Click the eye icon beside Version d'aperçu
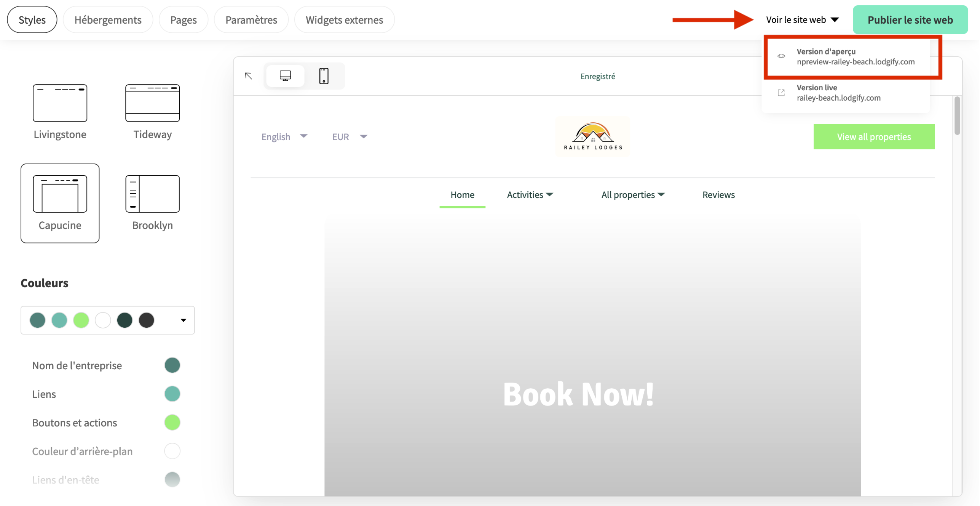Image resolution: width=980 pixels, height=506 pixels. pyautogui.click(x=781, y=56)
